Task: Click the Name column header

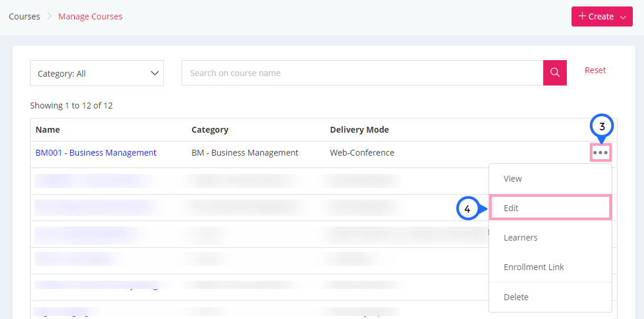Action: (x=48, y=130)
